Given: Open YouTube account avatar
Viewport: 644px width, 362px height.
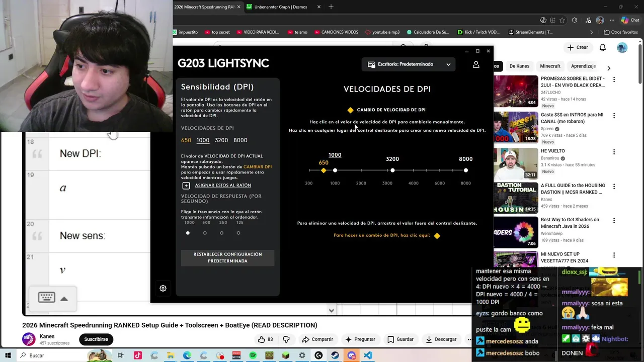Looking at the screenshot, I should pos(622,47).
